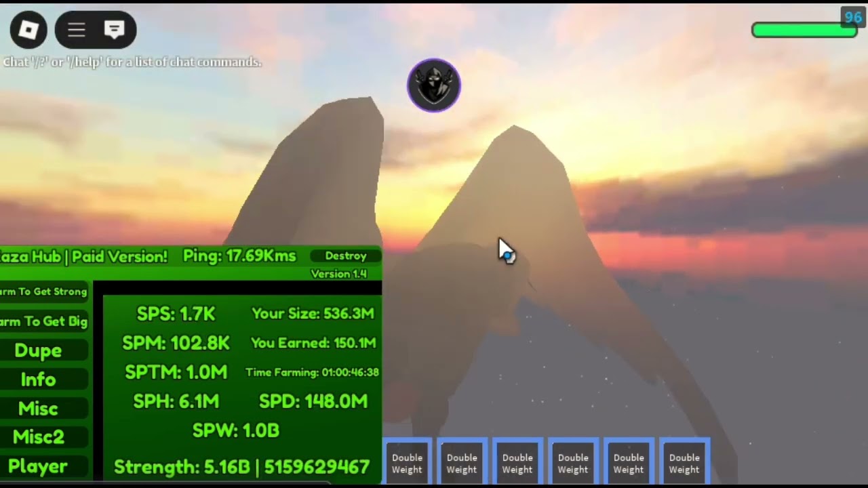Toggle the chat window icon
The image size is (868, 488).
coord(114,30)
